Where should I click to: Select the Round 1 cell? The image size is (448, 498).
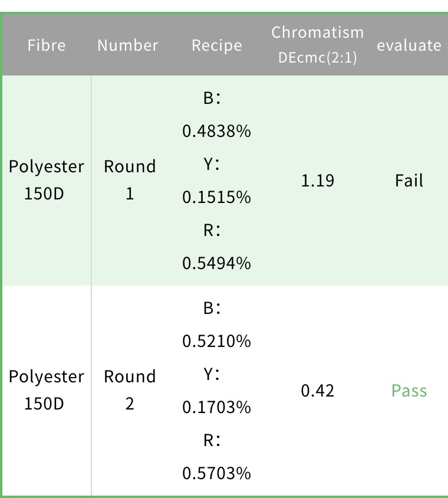coord(130,180)
